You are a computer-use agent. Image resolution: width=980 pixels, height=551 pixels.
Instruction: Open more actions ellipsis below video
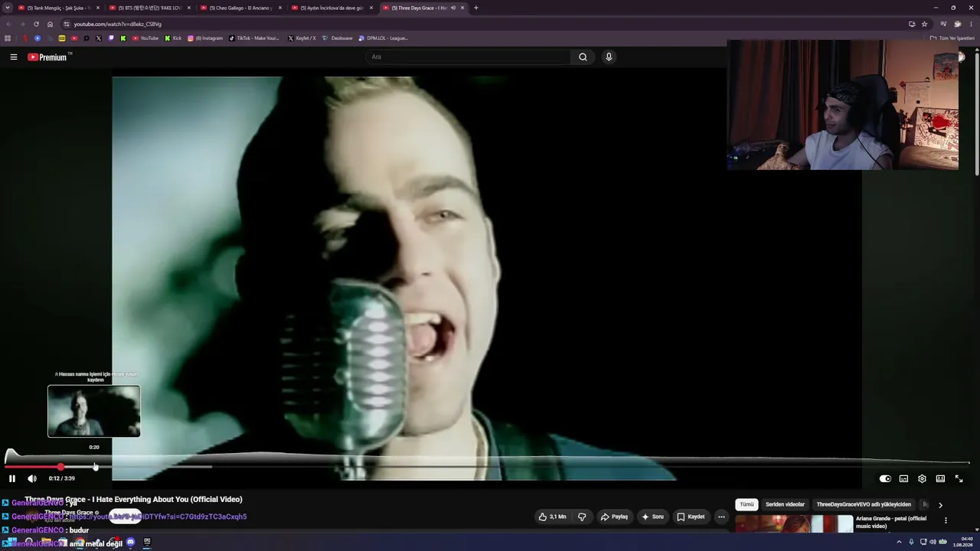[721, 517]
